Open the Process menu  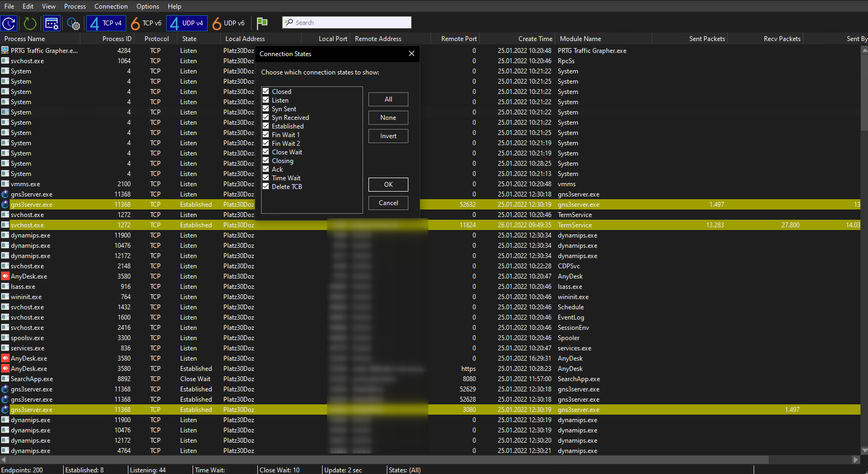click(x=75, y=6)
